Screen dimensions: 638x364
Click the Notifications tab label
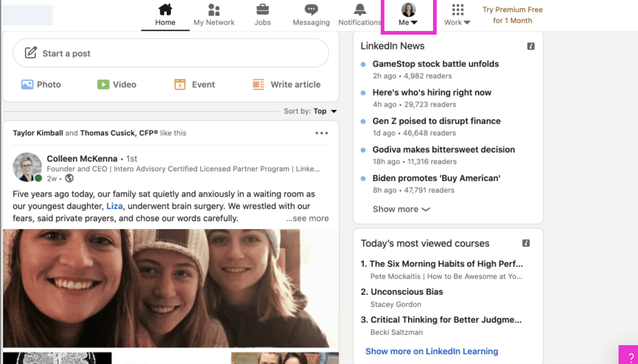point(360,22)
